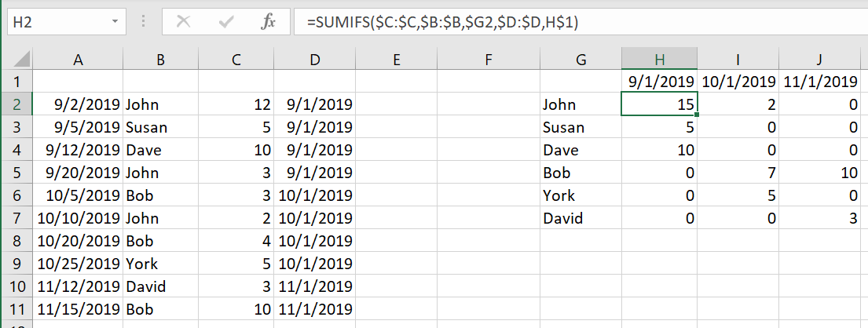
Task: Click the Insert Function fx icon
Action: click(x=268, y=23)
